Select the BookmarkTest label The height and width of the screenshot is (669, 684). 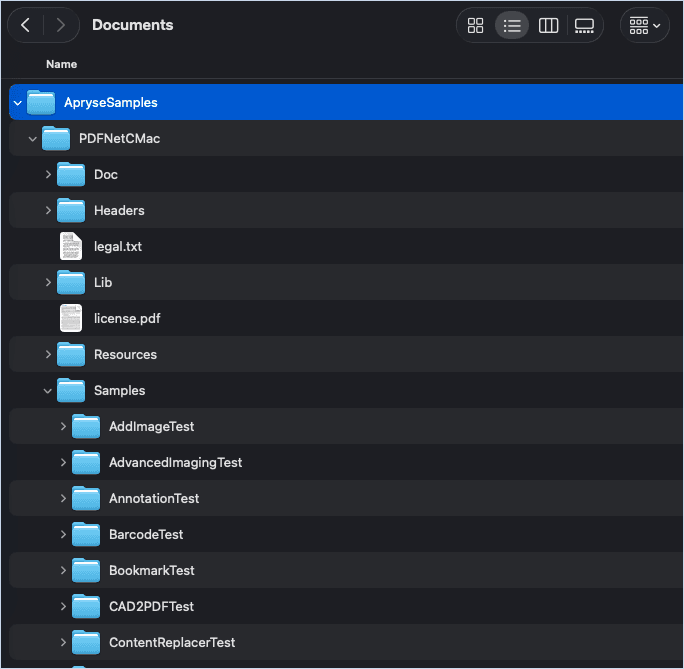point(152,570)
